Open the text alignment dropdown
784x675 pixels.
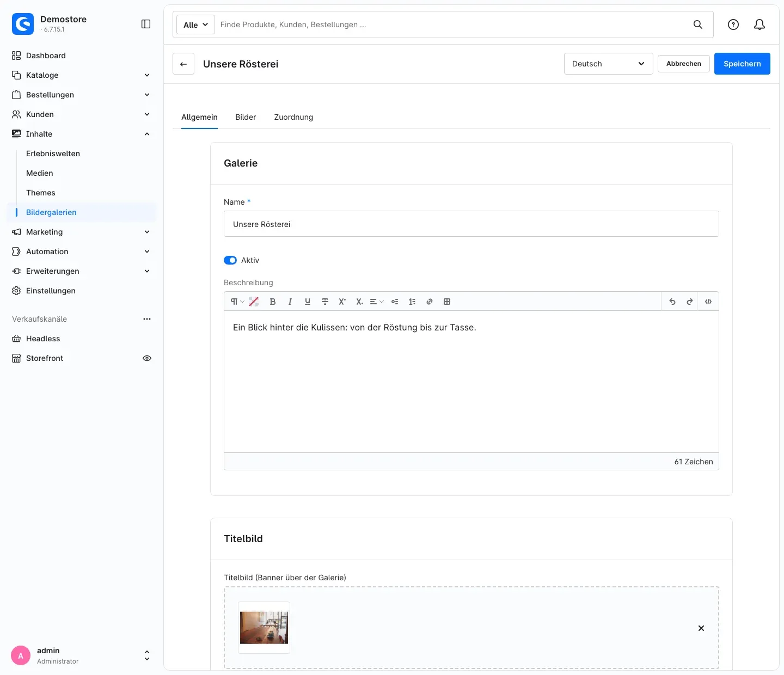click(x=377, y=302)
